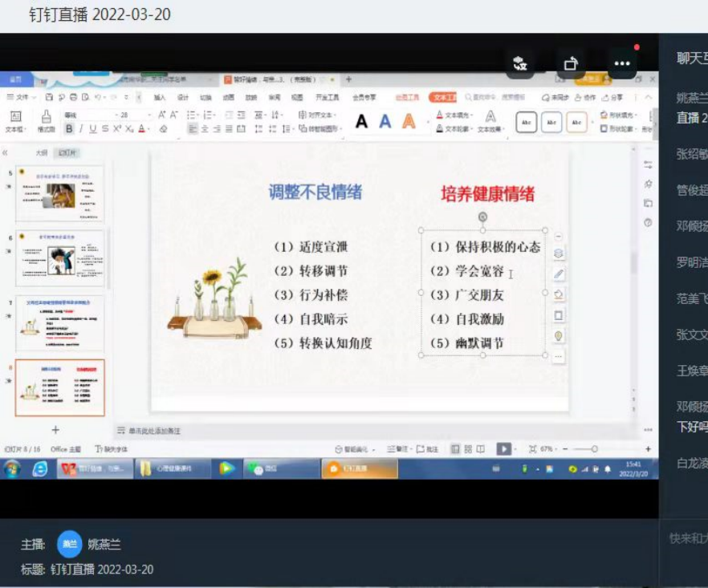Viewport: 708px width, 588px height.
Task: Open the 设计 design ribbon tab
Action: [183, 98]
